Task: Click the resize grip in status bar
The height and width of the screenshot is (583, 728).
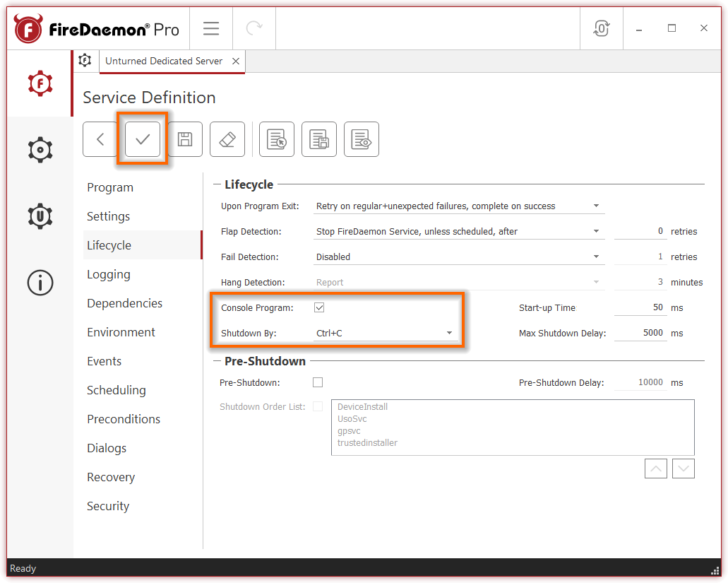Action: tap(715, 571)
